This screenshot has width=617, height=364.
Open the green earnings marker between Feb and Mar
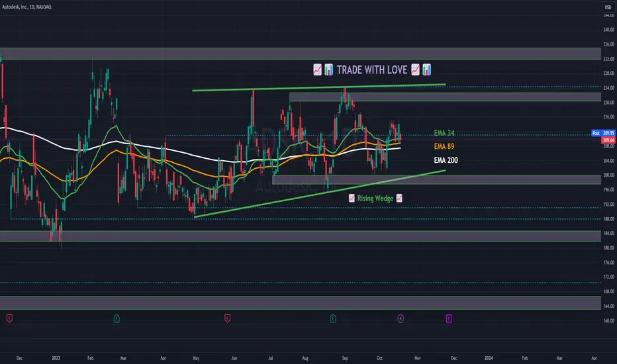[117, 318]
